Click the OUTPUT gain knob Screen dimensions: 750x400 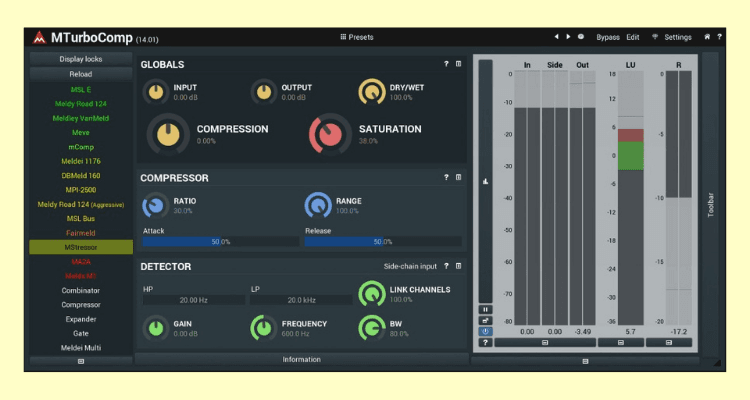click(x=264, y=92)
